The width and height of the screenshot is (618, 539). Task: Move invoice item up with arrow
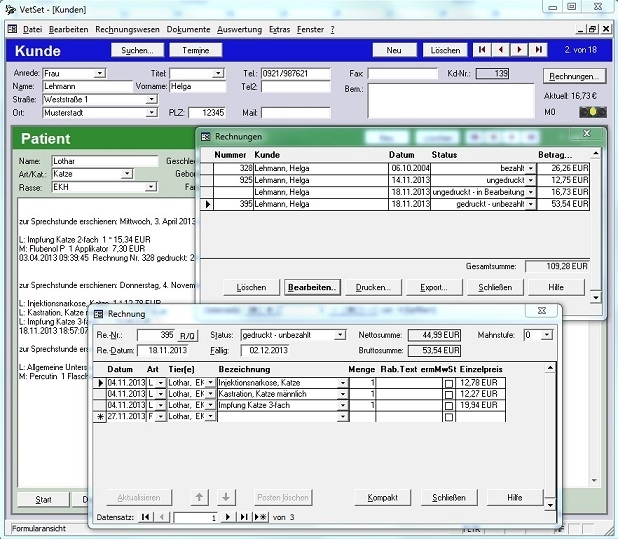pyautogui.click(x=199, y=497)
